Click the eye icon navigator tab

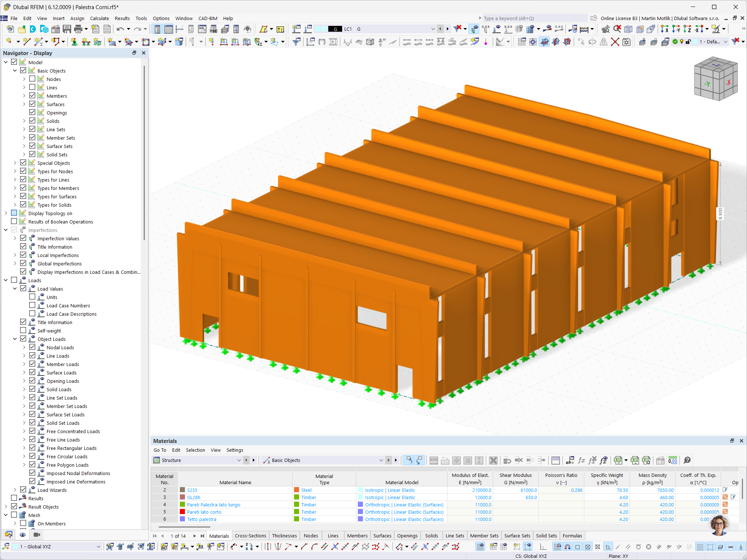(23, 534)
